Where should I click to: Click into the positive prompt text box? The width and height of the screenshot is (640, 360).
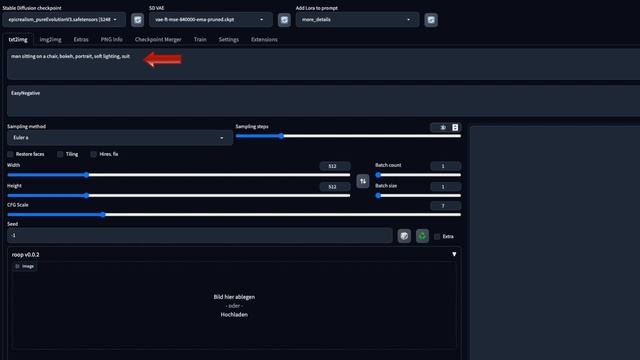pos(323,64)
